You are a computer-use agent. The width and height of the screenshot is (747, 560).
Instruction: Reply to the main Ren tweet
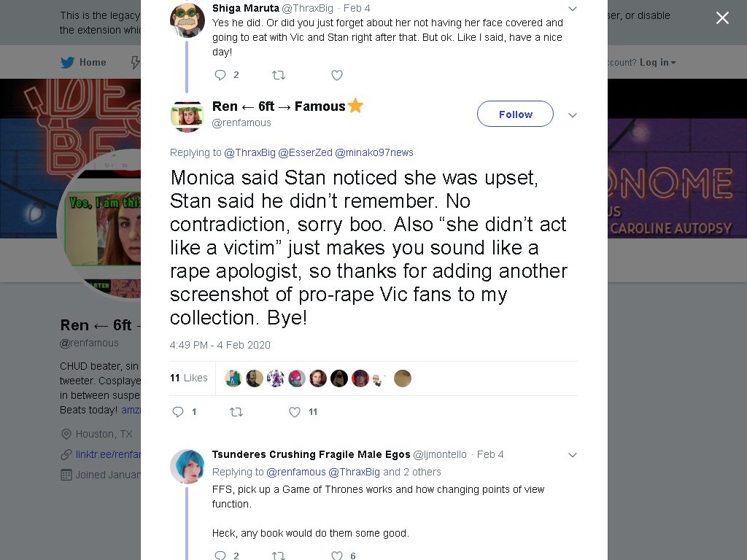(178, 412)
